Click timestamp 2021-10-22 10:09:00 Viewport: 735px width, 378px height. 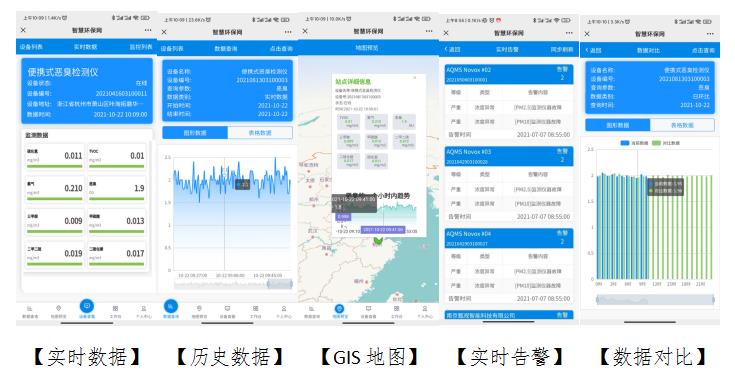click(120, 114)
